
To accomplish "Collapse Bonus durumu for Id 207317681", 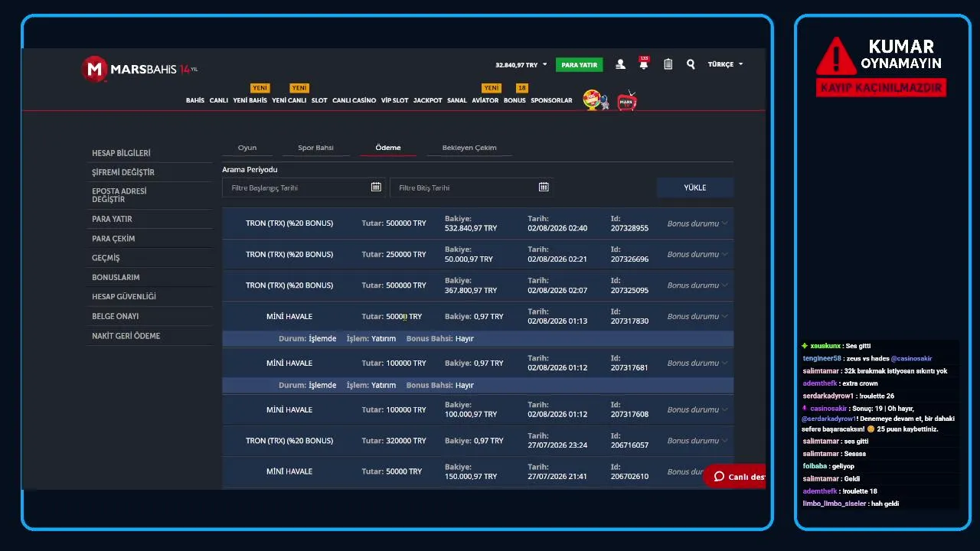I will tap(697, 364).
